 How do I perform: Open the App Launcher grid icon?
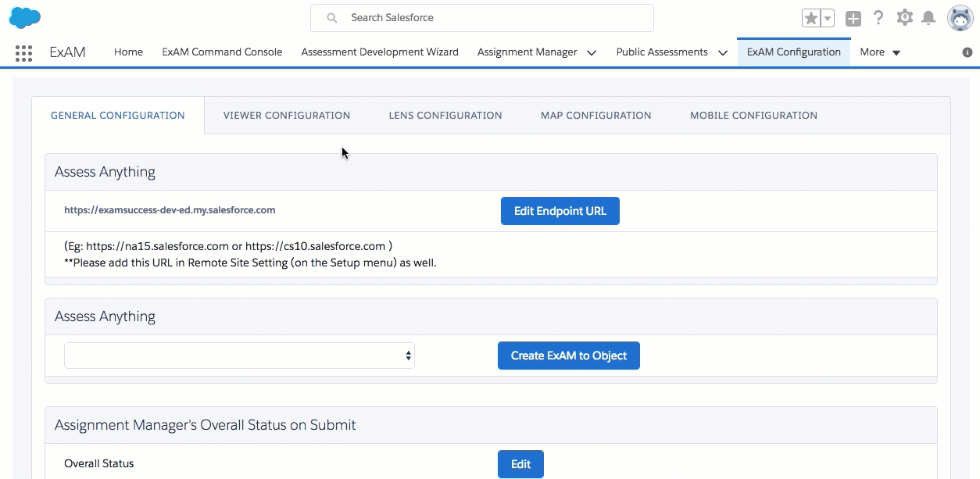(23, 53)
